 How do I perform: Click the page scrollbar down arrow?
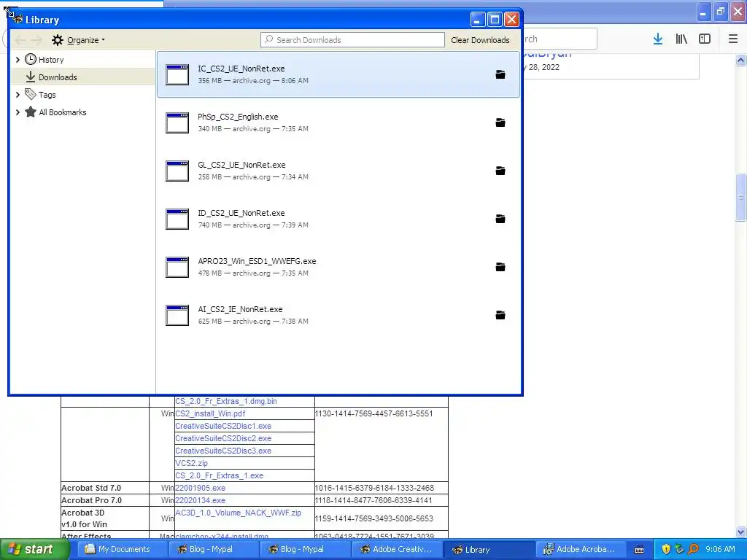tap(740, 532)
